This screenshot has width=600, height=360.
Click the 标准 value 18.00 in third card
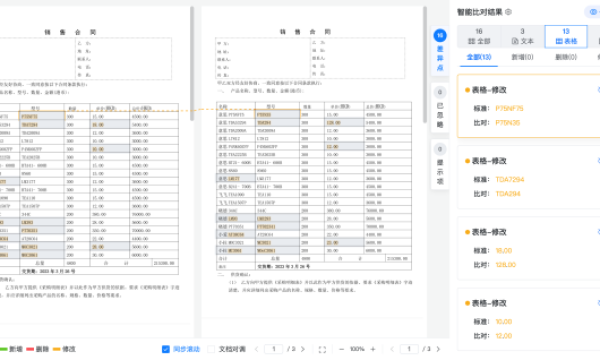(x=504, y=251)
